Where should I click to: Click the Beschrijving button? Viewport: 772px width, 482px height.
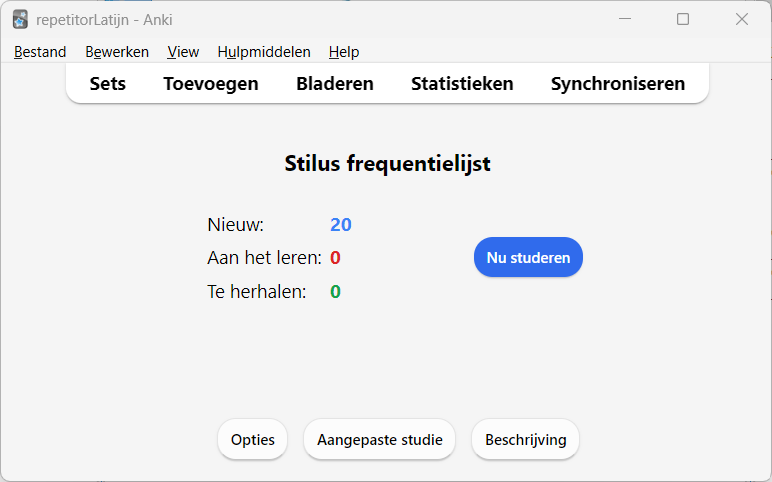(x=525, y=440)
